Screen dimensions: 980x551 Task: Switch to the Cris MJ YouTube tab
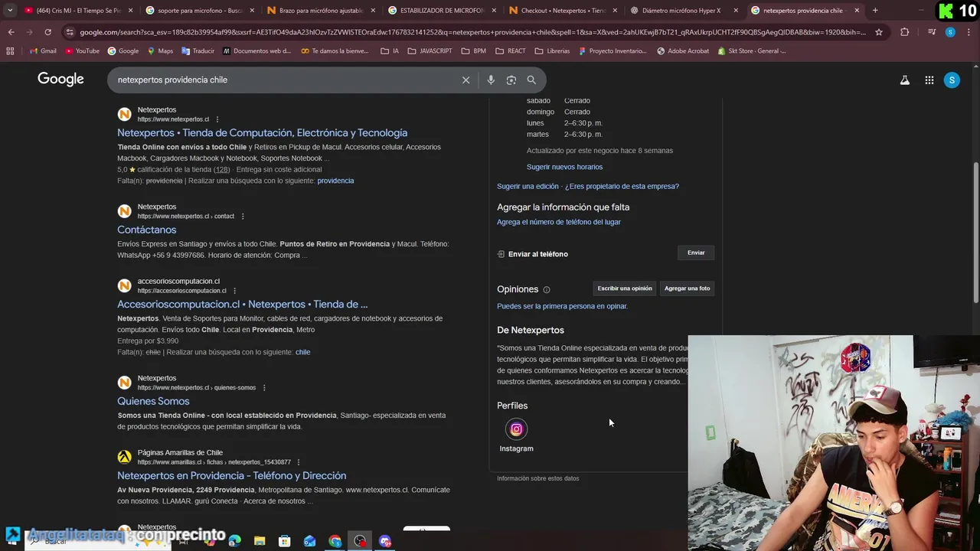pos(78,11)
